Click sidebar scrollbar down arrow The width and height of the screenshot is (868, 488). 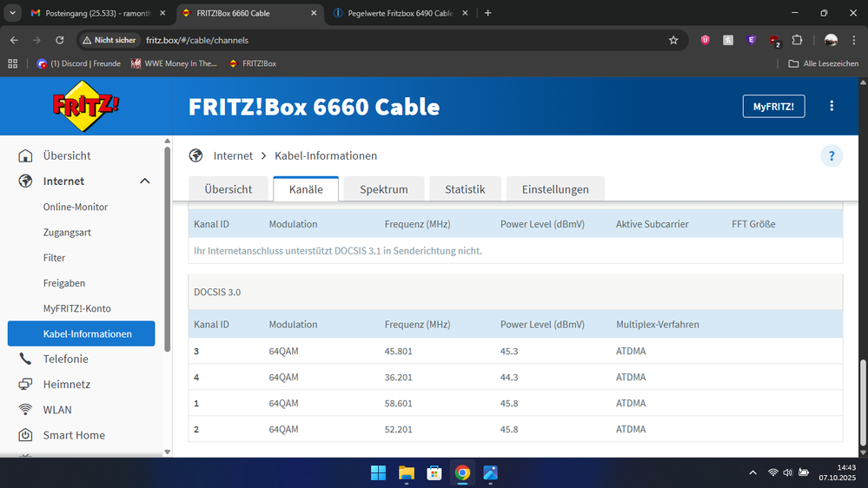pyautogui.click(x=167, y=452)
